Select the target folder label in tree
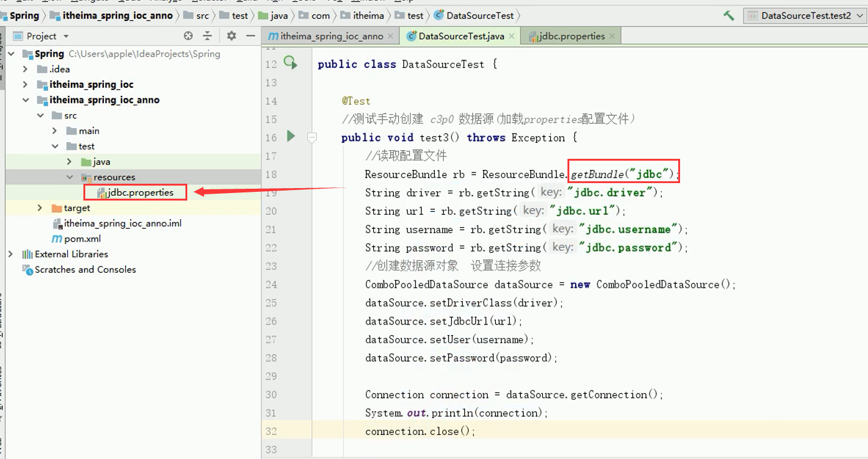 coord(77,208)
